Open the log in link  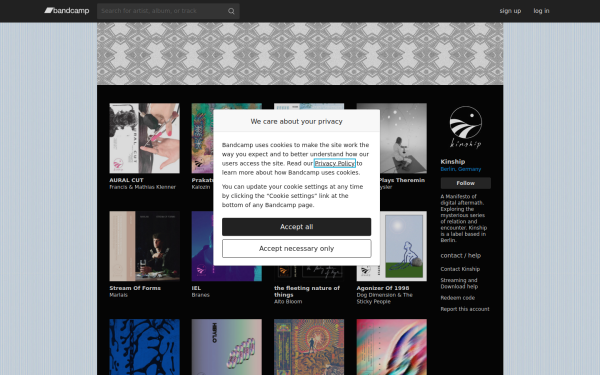(x=541, y=11)
